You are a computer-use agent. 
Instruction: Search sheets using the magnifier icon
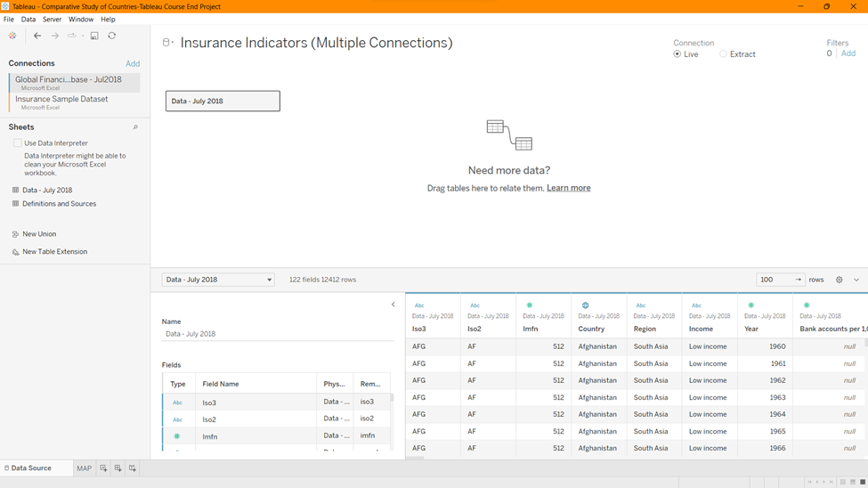pyautogui.click(x=135, y=127)
